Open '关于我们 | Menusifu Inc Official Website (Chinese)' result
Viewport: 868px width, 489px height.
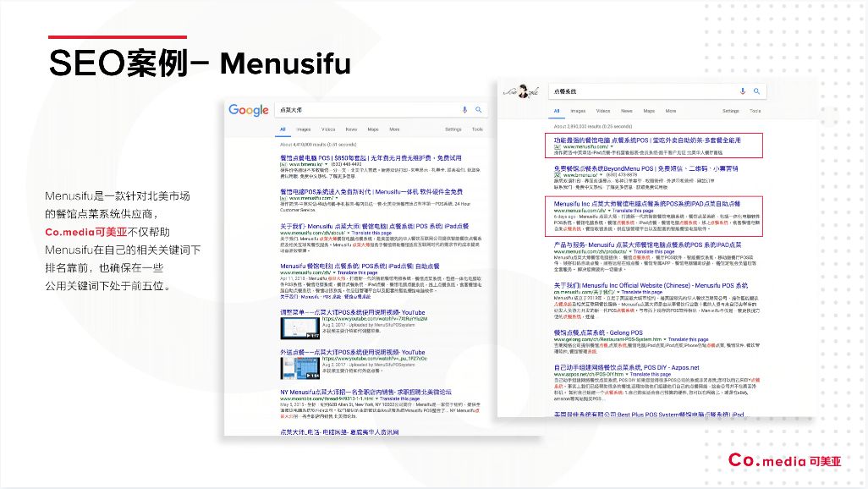651,286
